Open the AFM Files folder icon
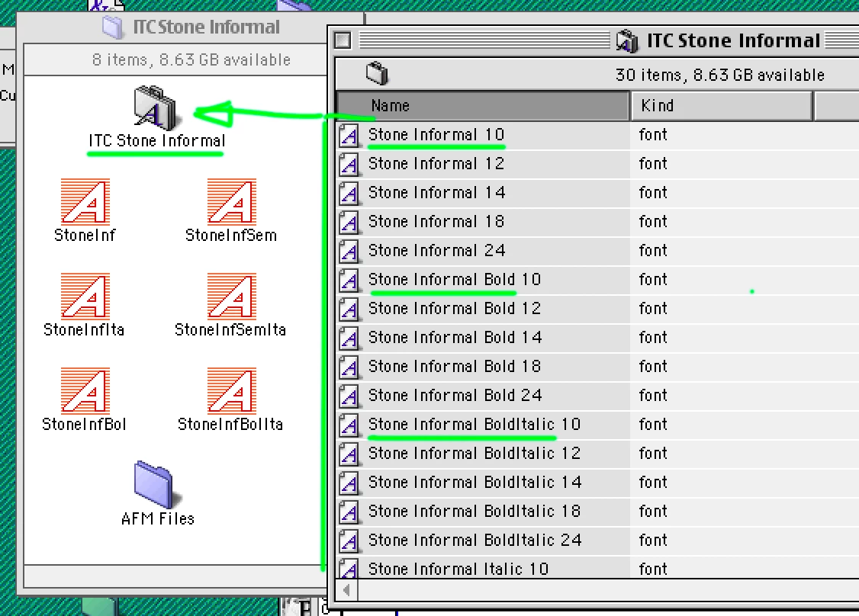This screenshot has height=616, width=859. (x=155, y=484)
